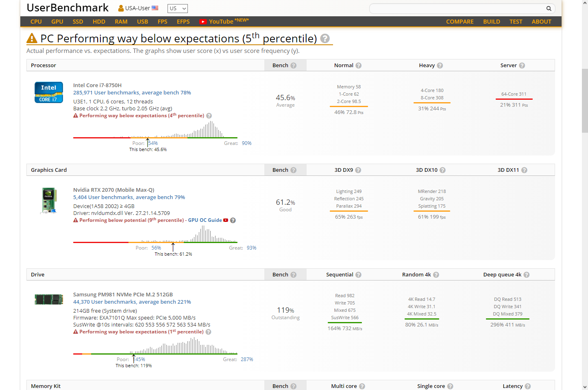Click graphics card Great 93% value
Image resolution: width=588 pixels, height=390 pixels.
click(x=252, y=248)
